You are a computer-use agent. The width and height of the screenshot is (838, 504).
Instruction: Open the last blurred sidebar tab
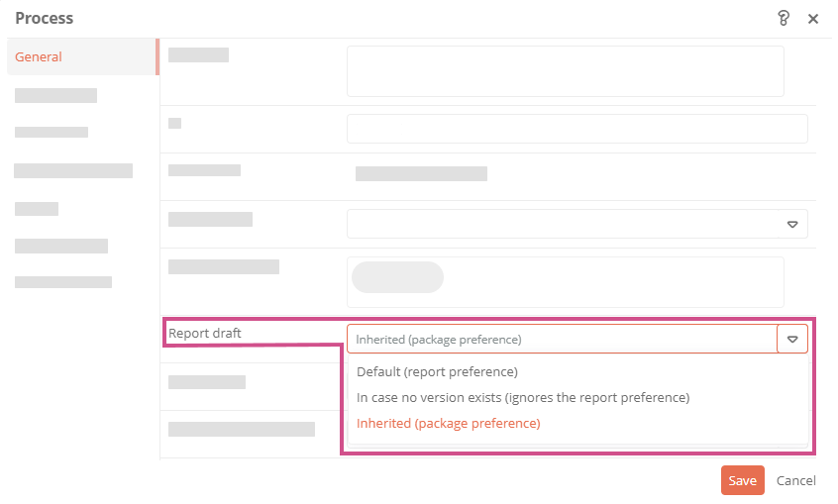[63, 282]
